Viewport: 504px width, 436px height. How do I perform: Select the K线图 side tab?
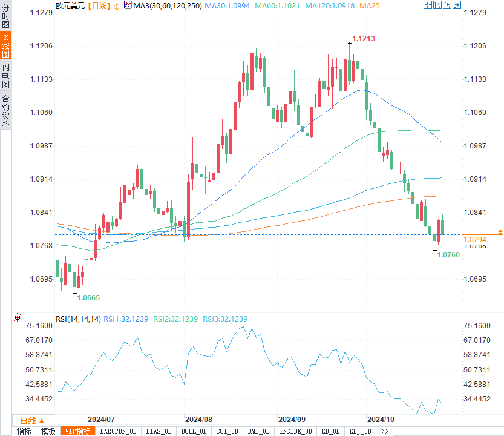(x=5, y=47)
